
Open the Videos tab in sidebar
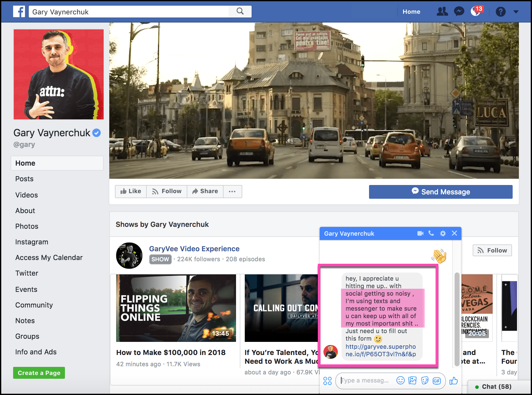click(27, 195)
